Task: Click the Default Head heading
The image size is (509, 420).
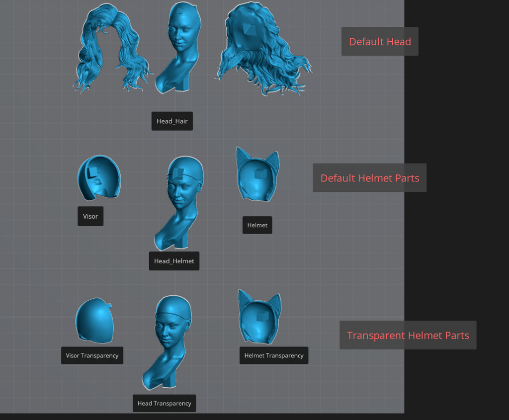Action: coord(380,41)
